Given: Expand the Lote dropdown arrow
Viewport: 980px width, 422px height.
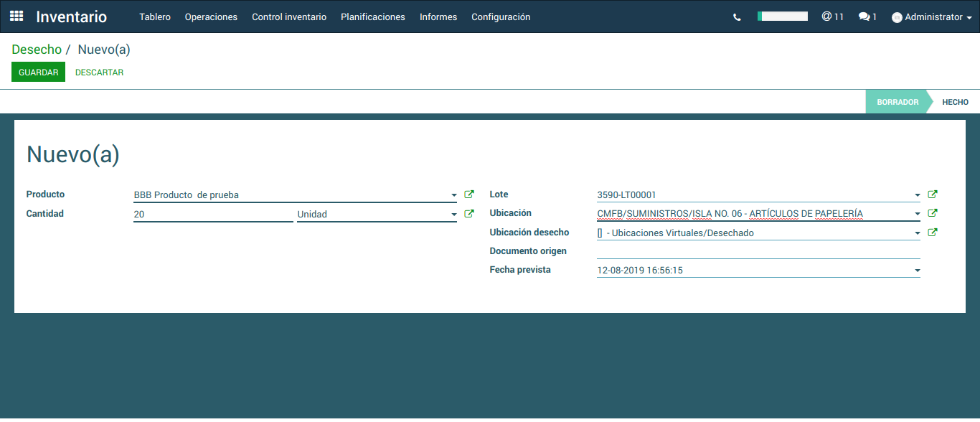Looking at the screenshot, I should 917,195.
